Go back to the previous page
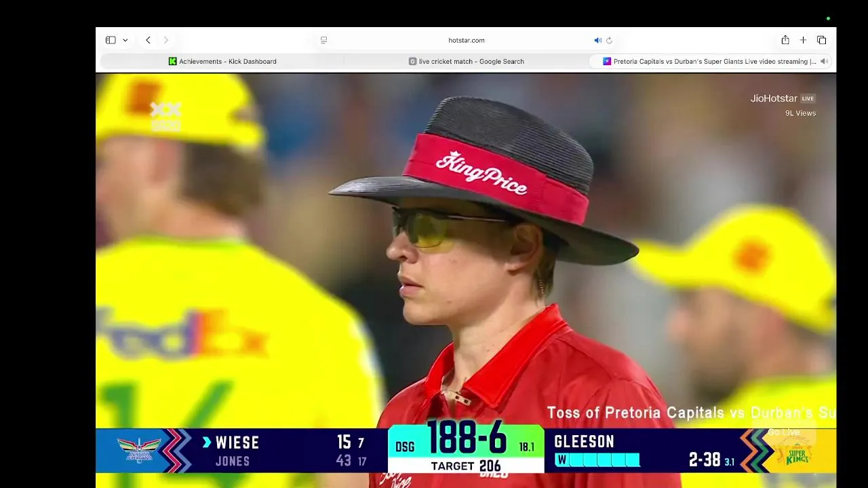The width and height of the screenshot is (868, 488). tap(148, 40)
